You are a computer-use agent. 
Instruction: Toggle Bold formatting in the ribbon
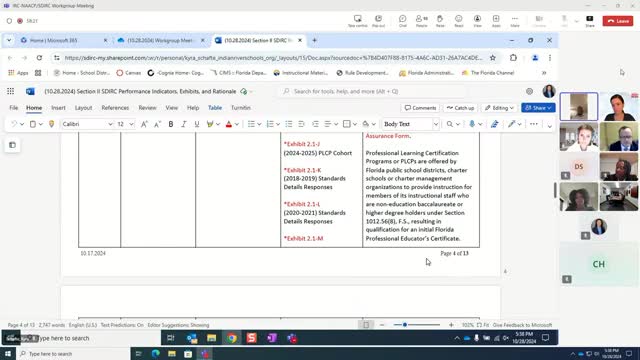point(171,124)
